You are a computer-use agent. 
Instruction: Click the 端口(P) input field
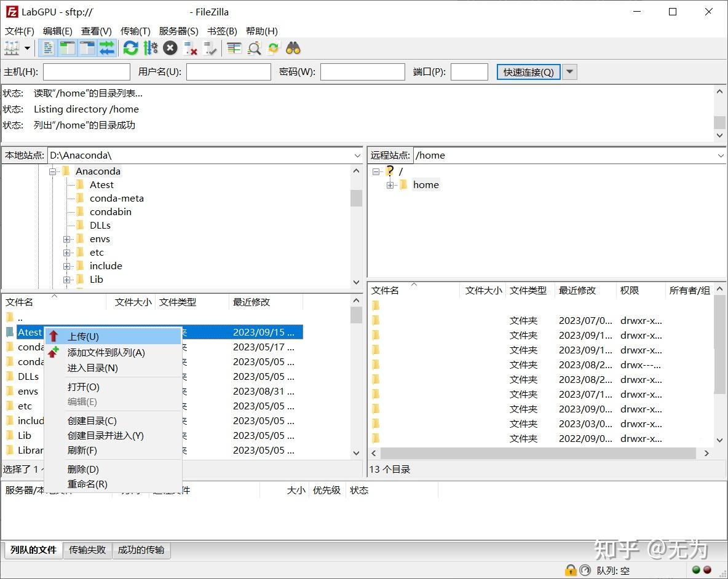pos(469,72)
